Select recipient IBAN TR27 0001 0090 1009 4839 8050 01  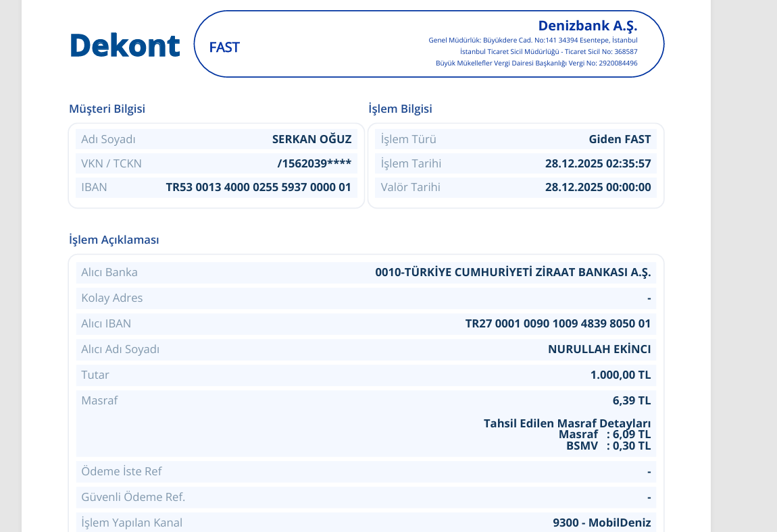(557, 323)
